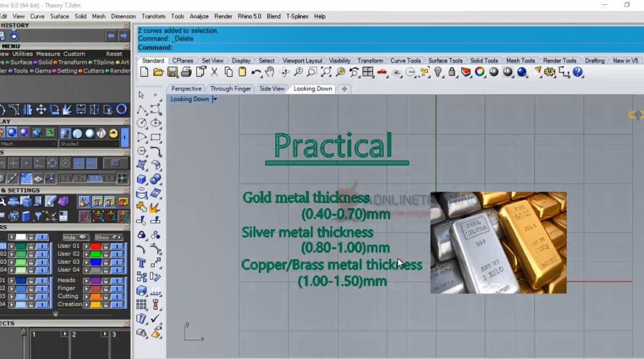
Task: Switch to the Perspective viewport tab
Action: [187, 89]
